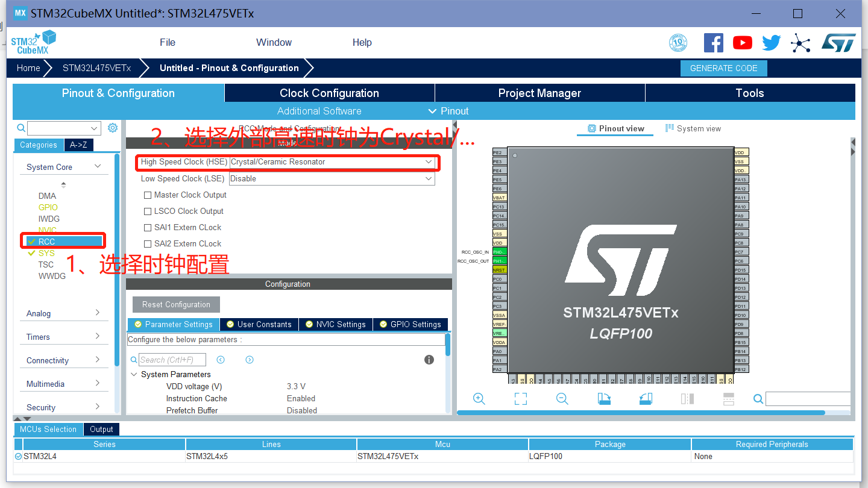Open the Window menu
Screen dimensions: 868x488
click(274, 42)
